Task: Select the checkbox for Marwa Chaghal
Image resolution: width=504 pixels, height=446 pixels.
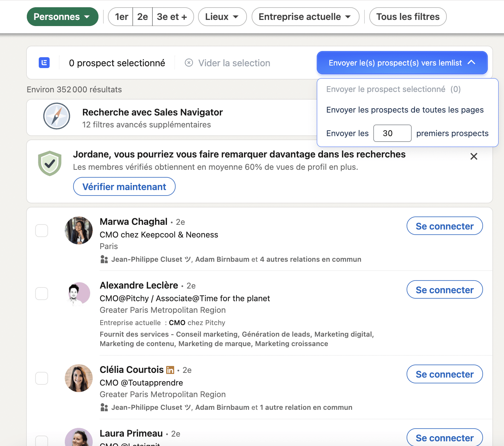Action: click(42, 230)
